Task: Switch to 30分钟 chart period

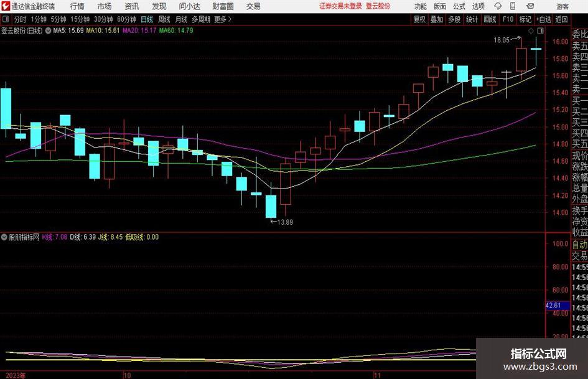Action: click(x=103, y=19)
